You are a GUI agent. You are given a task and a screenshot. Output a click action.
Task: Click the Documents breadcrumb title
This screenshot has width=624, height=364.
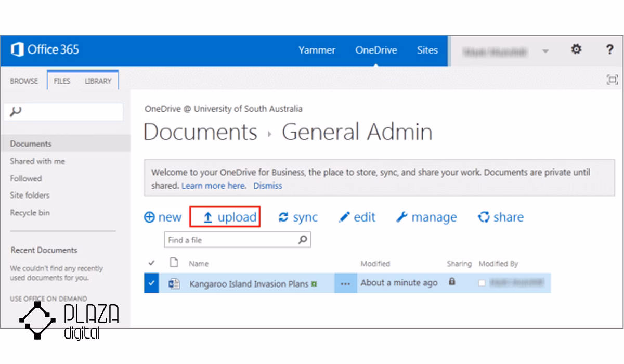point(200,132)
